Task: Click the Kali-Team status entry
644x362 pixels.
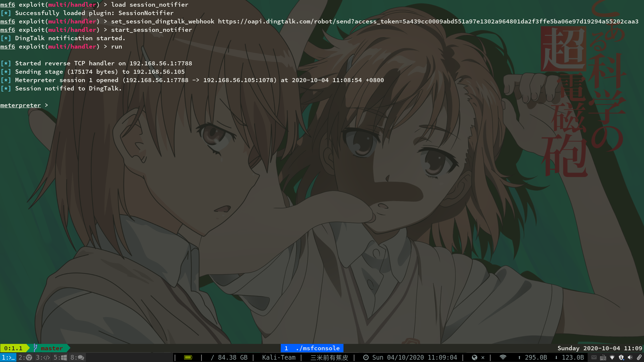Action: (279, 358)
